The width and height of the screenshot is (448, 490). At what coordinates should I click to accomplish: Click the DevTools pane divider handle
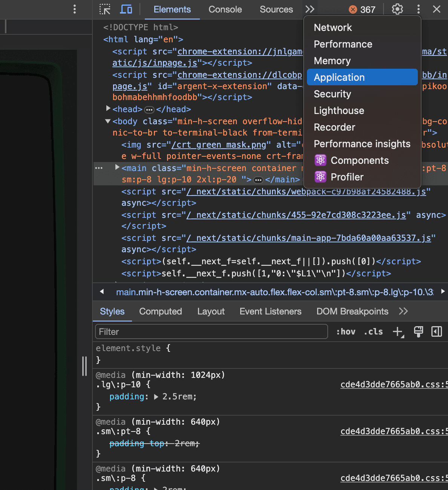[x=84, y=366]
